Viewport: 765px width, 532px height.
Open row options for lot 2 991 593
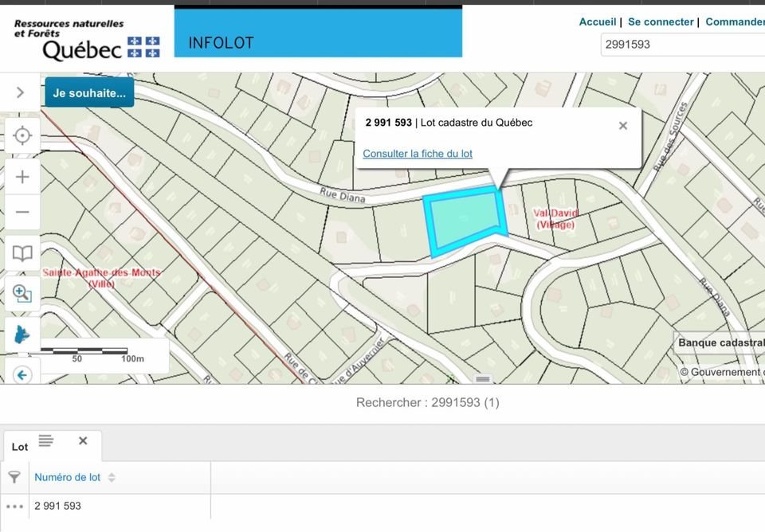point(14,506)
